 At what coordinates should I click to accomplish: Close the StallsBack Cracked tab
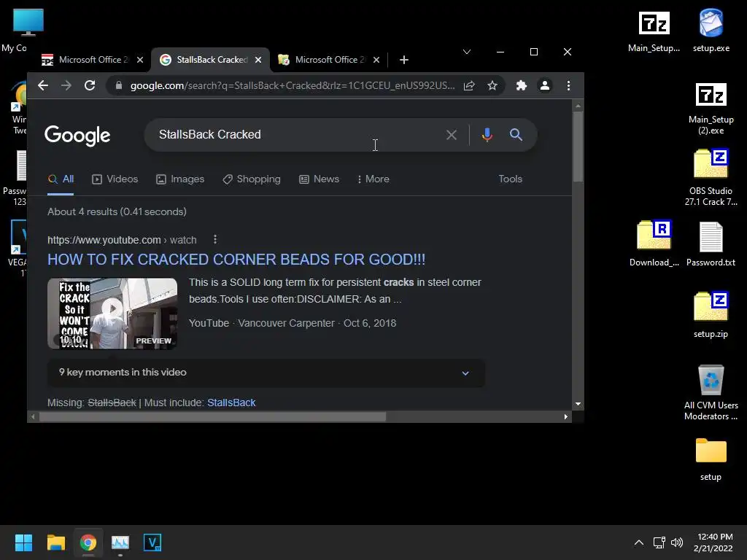[258, 60]
